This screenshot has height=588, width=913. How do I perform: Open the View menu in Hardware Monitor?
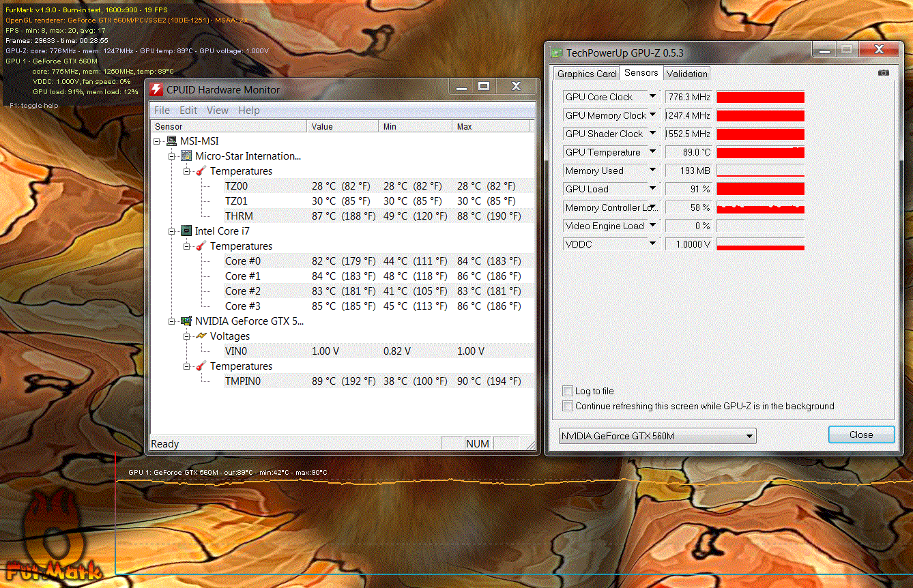218,111
